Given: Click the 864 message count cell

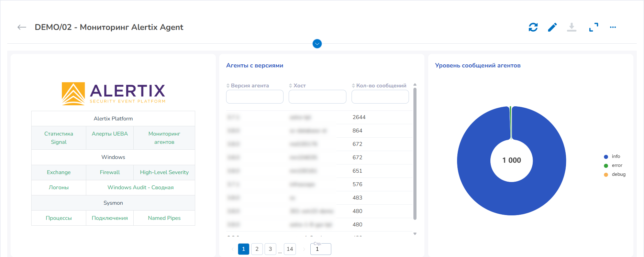Looking at the screenshot, I should (x=357, y=131).
